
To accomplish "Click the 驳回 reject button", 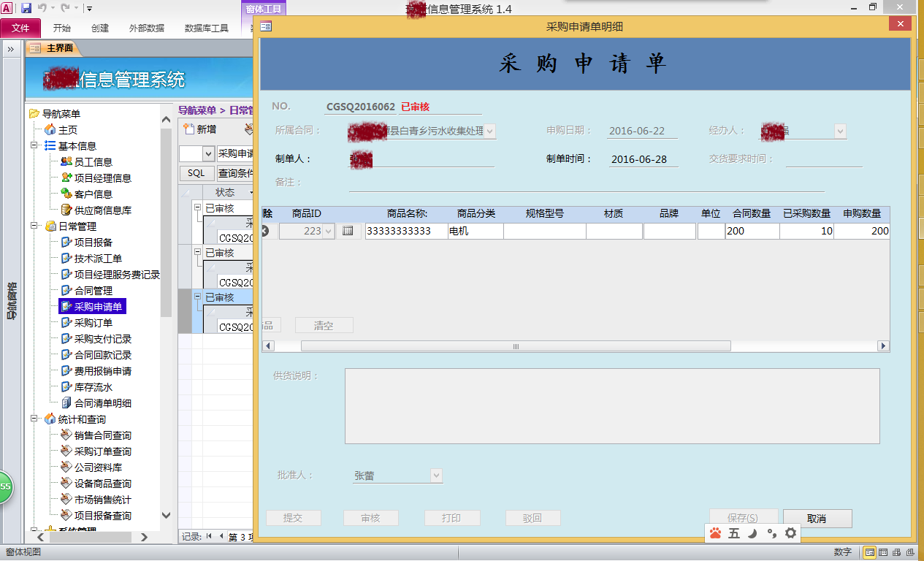I will click(532, 518).
